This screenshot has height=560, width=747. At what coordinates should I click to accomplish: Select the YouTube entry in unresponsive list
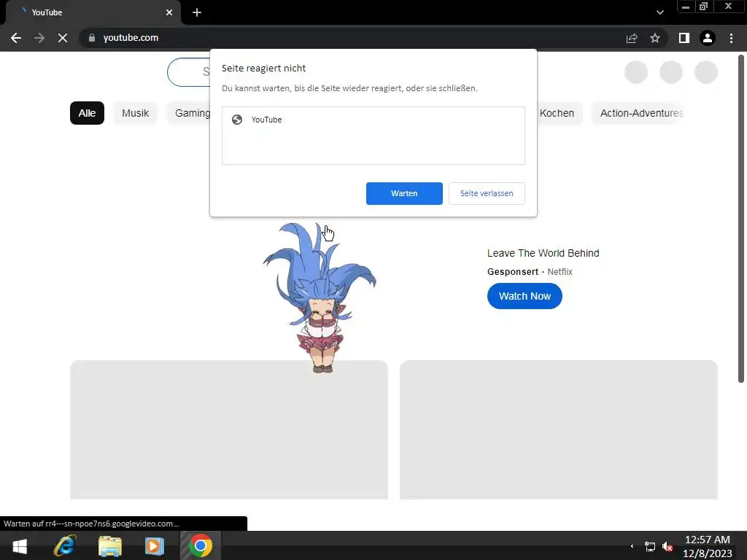(373, 120)
